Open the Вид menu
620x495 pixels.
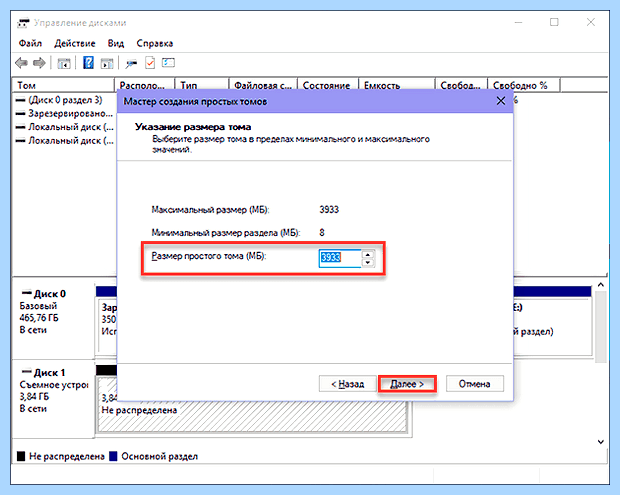pos(116,43)
